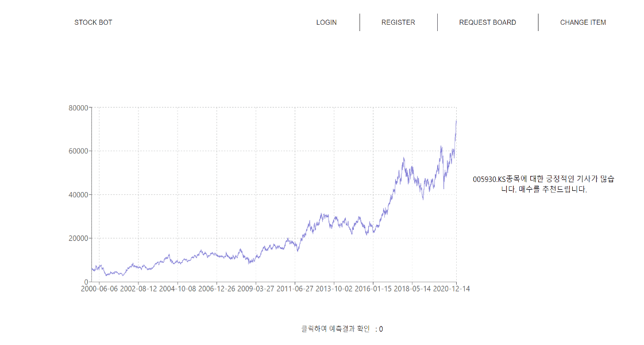Pick the 2006-12-26 date on axis
The height and width of the screenshot is (345, 644).
point(217,289)
